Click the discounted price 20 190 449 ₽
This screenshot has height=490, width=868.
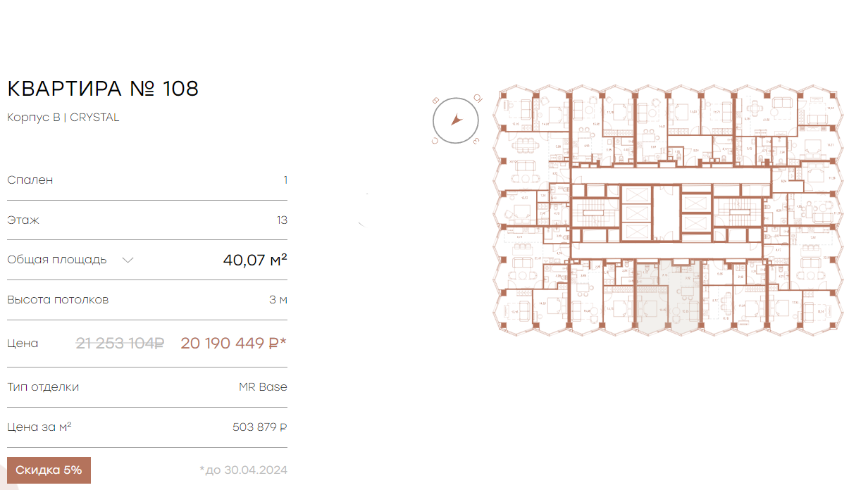230,344
